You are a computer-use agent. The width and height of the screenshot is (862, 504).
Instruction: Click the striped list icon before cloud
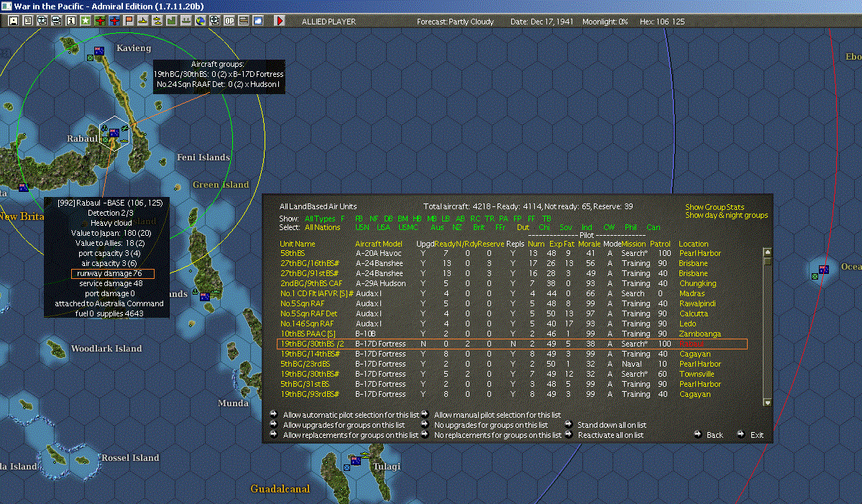(244, 21)
